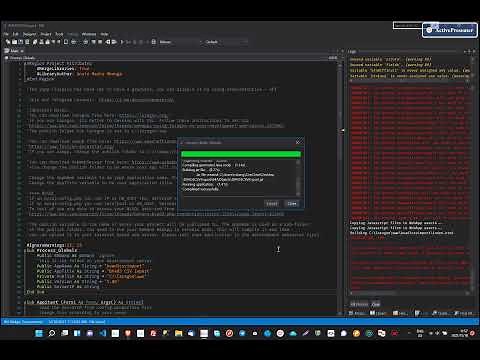
Task: Open Visual Studio Code from taskbar
Action: coord(103,333)
